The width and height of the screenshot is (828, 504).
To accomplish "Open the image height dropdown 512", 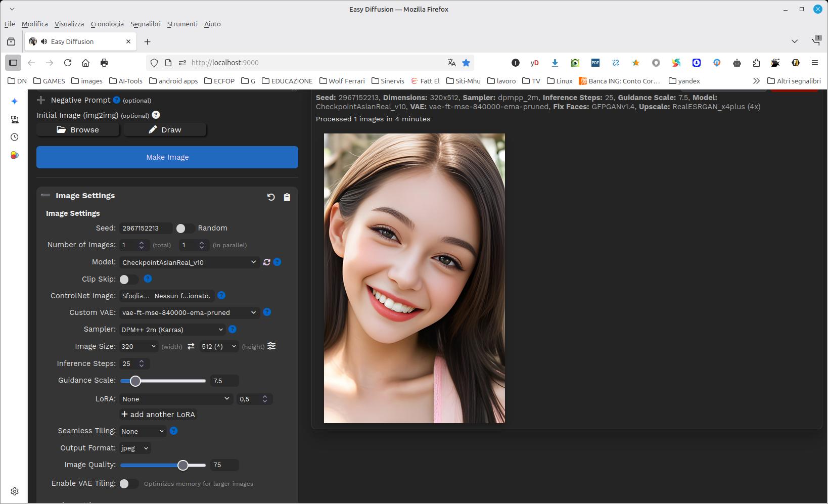I will coord(219,346).
